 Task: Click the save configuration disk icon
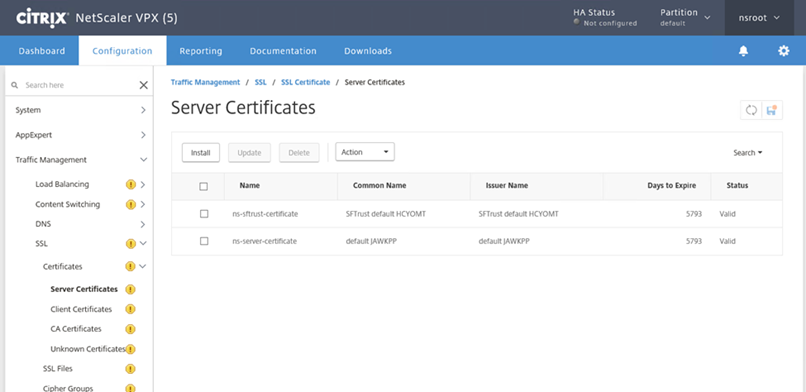[x=772, y=110]
